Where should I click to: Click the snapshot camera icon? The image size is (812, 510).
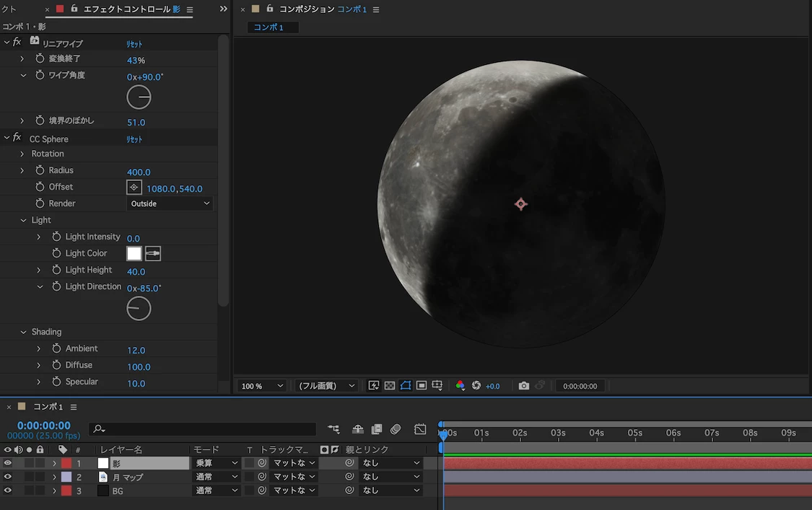(x=524, y=386)
